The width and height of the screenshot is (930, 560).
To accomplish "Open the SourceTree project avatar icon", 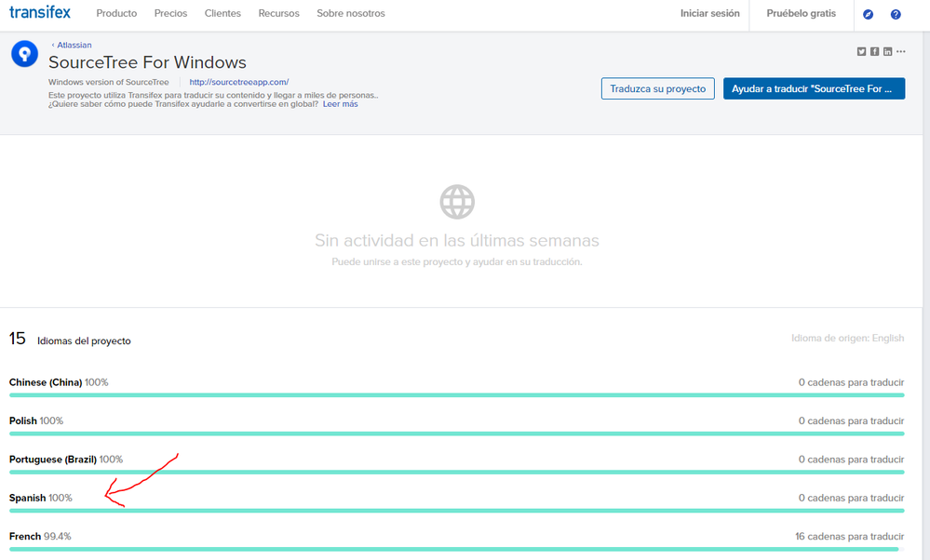I will (24, 54).
